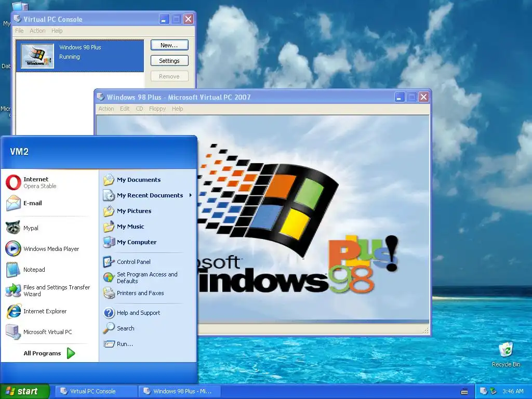The height and width of the screenshot is (399, 532).
Task: Expand All Programs list
Action: (49, 353)
